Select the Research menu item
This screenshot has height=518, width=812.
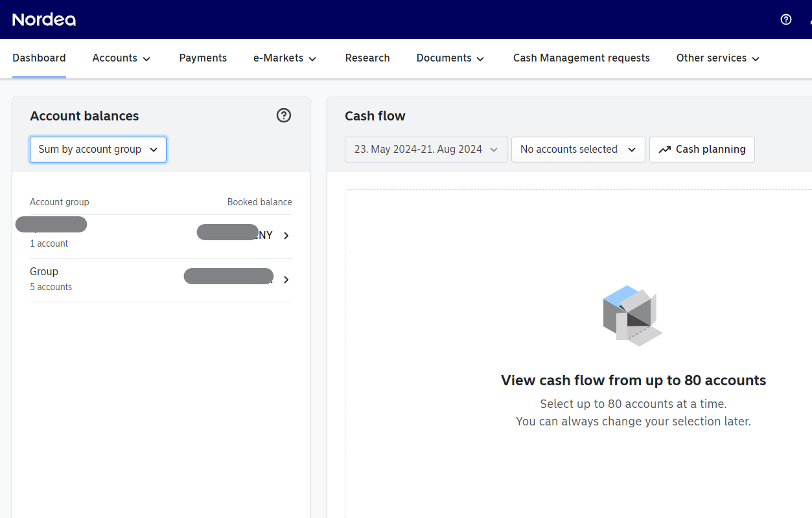click(367, 58)
